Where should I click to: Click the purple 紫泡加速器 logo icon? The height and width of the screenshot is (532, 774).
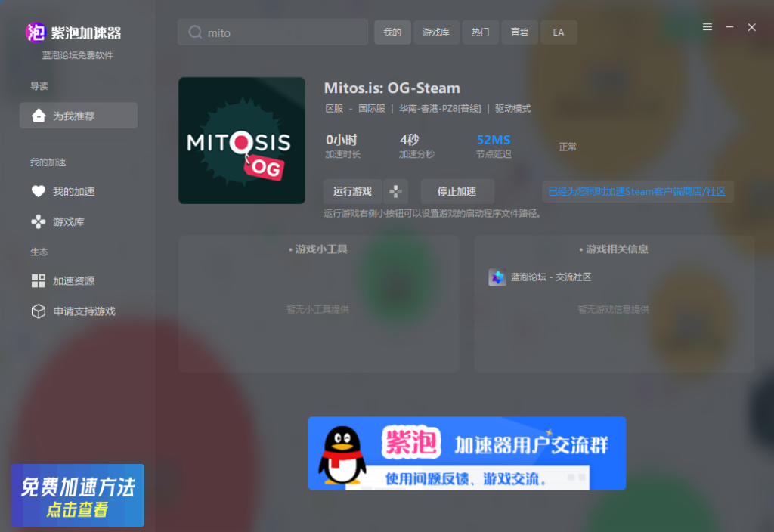click(36, 32)
